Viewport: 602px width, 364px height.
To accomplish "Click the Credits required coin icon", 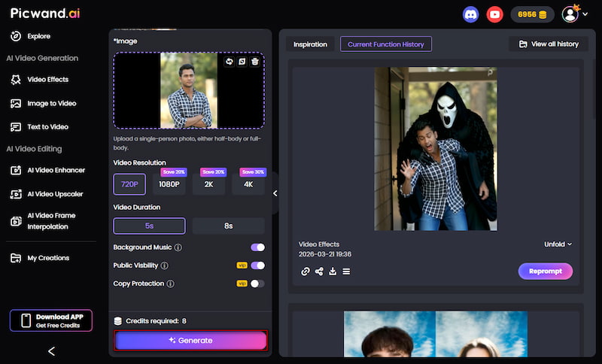I will coord(118,321).
